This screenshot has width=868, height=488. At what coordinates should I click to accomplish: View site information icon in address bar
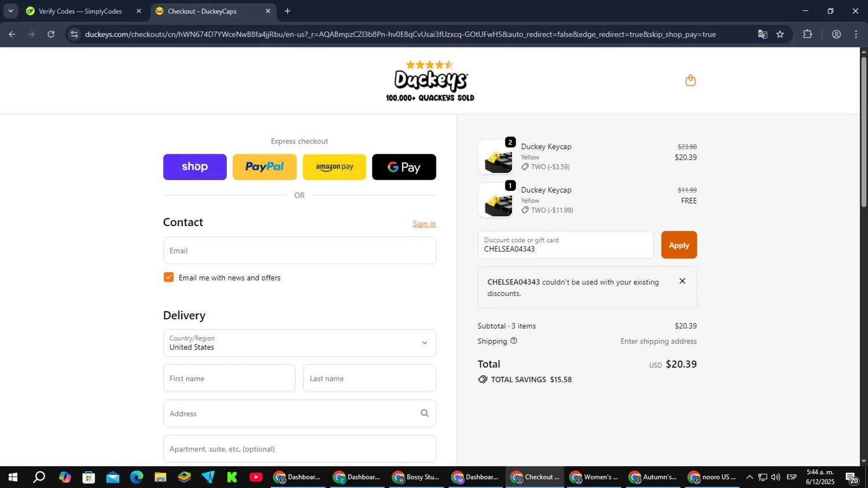point(73,34)
